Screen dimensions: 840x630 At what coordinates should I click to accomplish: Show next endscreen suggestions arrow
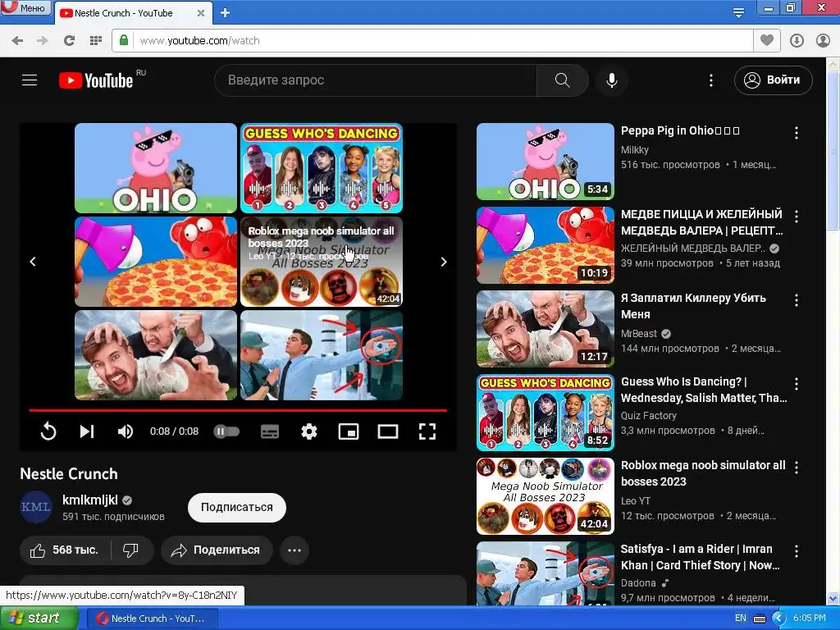pos(444,262)
